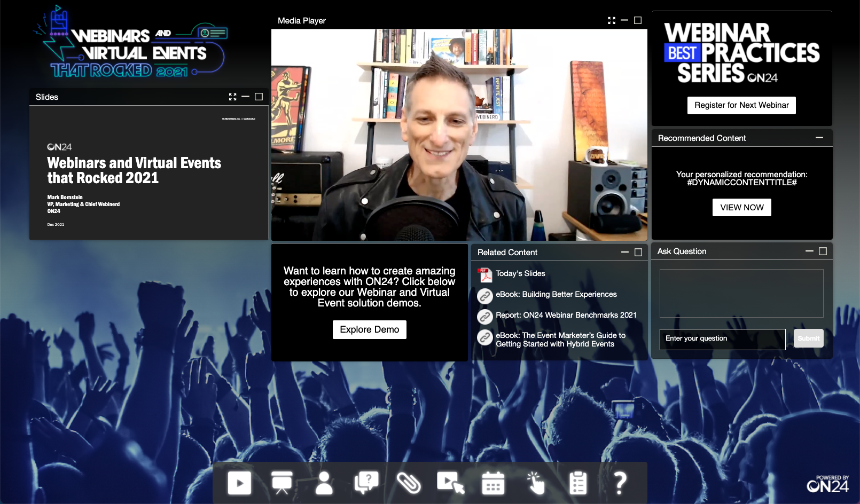Maximize the Slides panel
The image size is (860, 504).
[x=259, y=97]
